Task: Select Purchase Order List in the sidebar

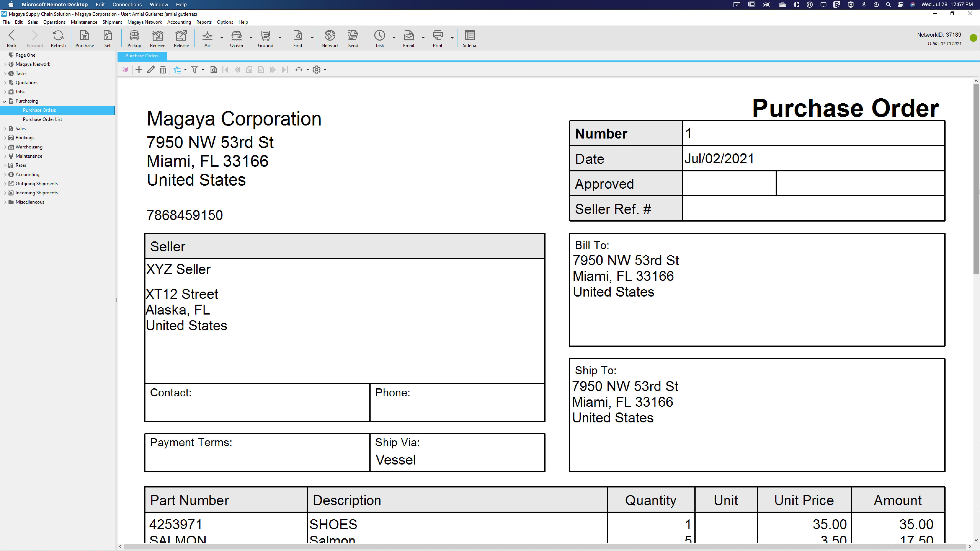Action: [42, 119]
